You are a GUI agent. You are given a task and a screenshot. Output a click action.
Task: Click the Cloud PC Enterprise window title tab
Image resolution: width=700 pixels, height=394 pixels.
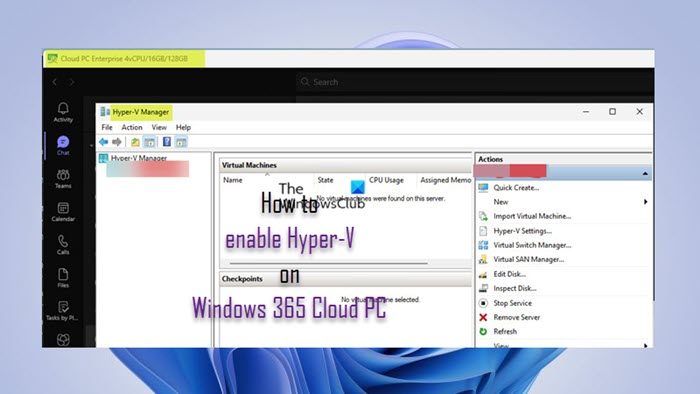(x=124, y=58)
